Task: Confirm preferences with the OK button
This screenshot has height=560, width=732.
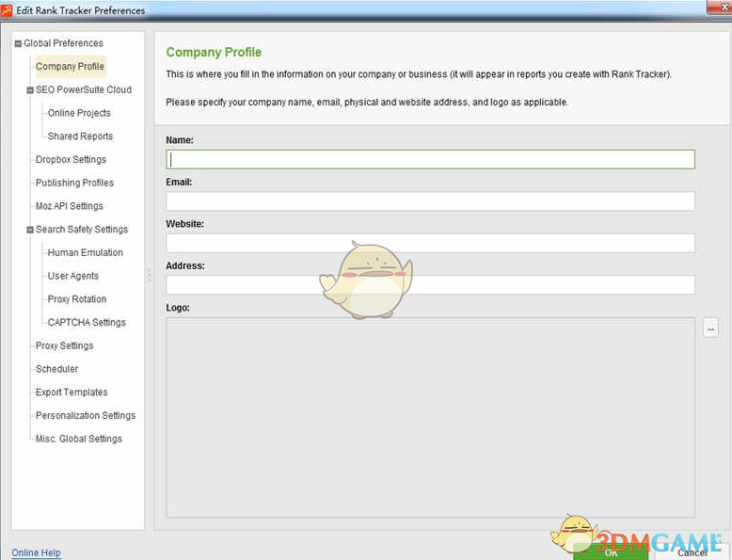Action: pos(611,552)
